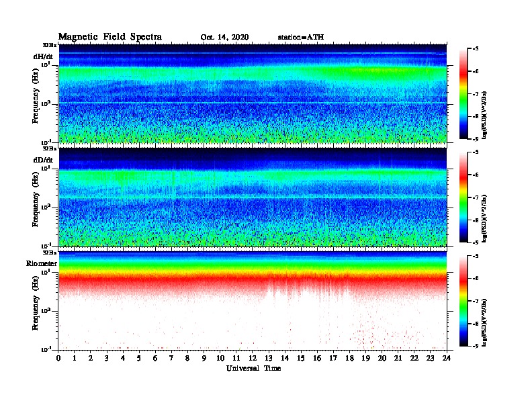Image resolution: width=532 pixels, height=411 pixels.
Task: Click hour 7 on the Universal Time axis
Action: pyautogui.click(x=171, y=359)
